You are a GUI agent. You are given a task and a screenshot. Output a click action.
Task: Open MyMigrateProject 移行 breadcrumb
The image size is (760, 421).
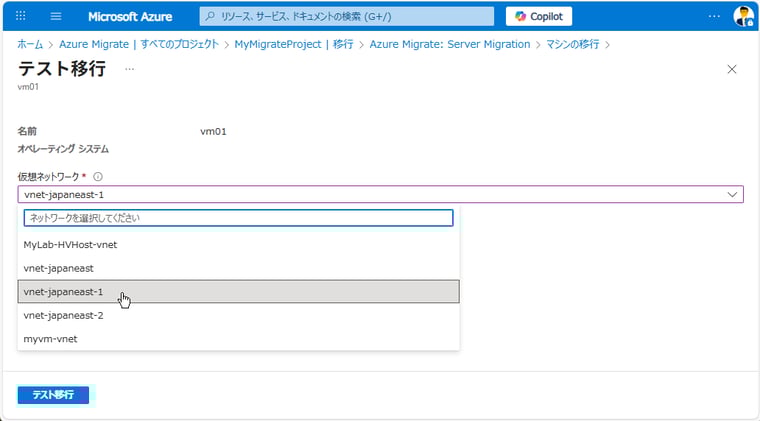click(294, 44)
